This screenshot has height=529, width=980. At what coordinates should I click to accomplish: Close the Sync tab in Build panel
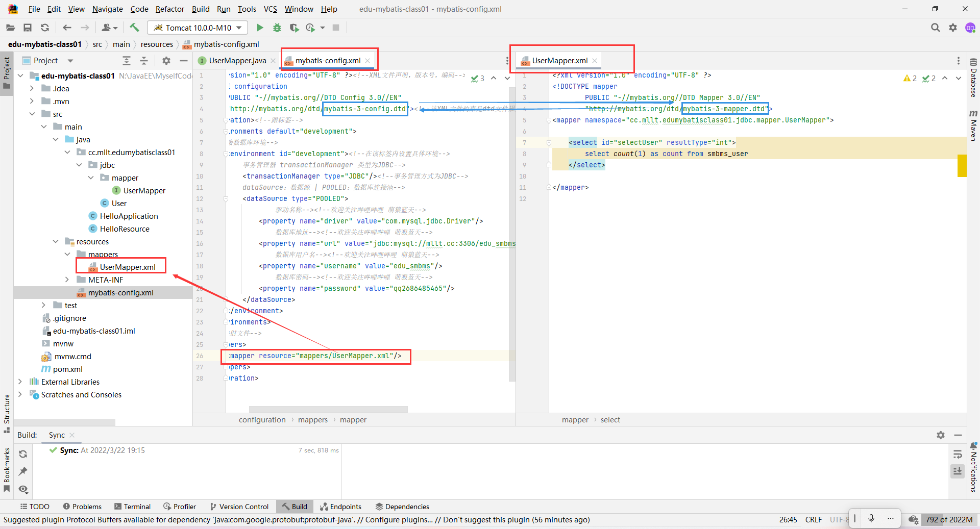pos(72,435)
